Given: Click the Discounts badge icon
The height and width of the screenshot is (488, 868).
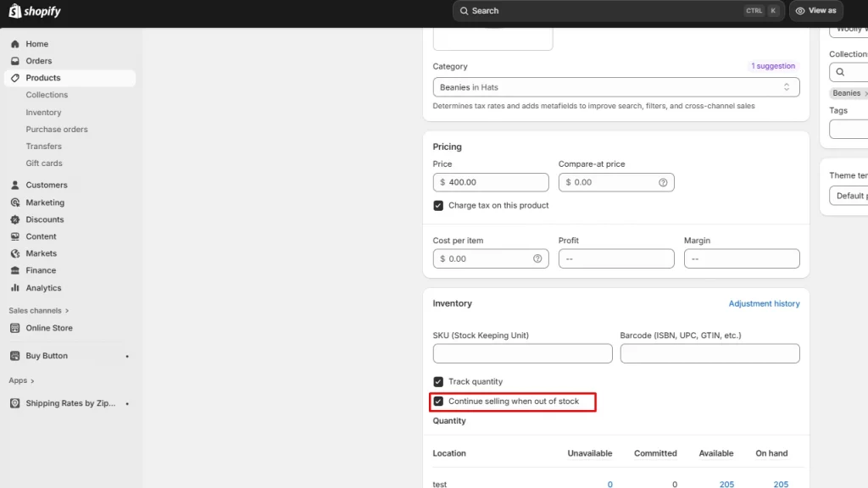Looking at the screenshot, I should tap(15, 219).
